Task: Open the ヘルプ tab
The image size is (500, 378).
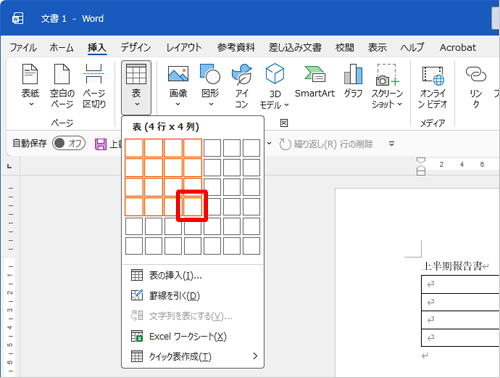Action: [412, 48]
